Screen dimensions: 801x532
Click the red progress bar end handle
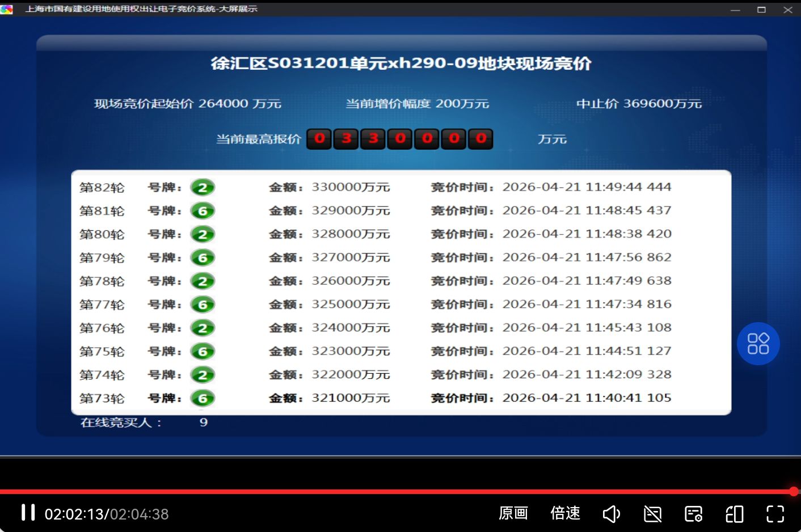point(794,491)
